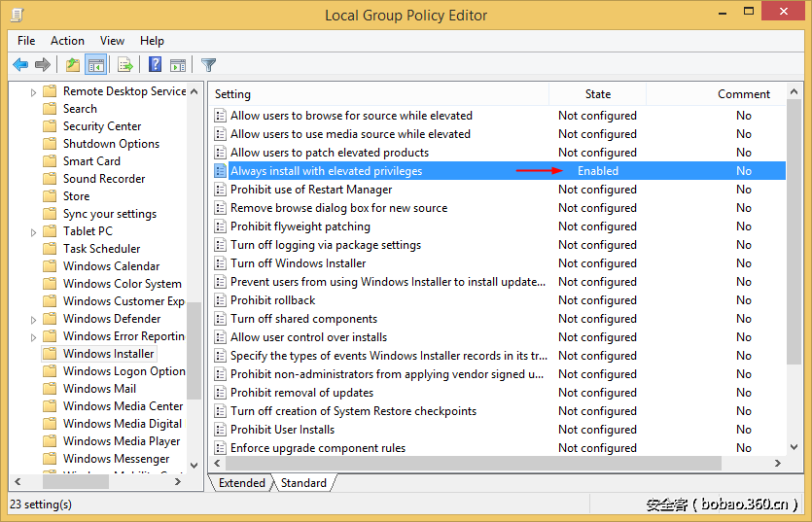The width and height of the screenshot is (812, 522).
Task: Sort by the State column header
Action: [x=597, y=94]
